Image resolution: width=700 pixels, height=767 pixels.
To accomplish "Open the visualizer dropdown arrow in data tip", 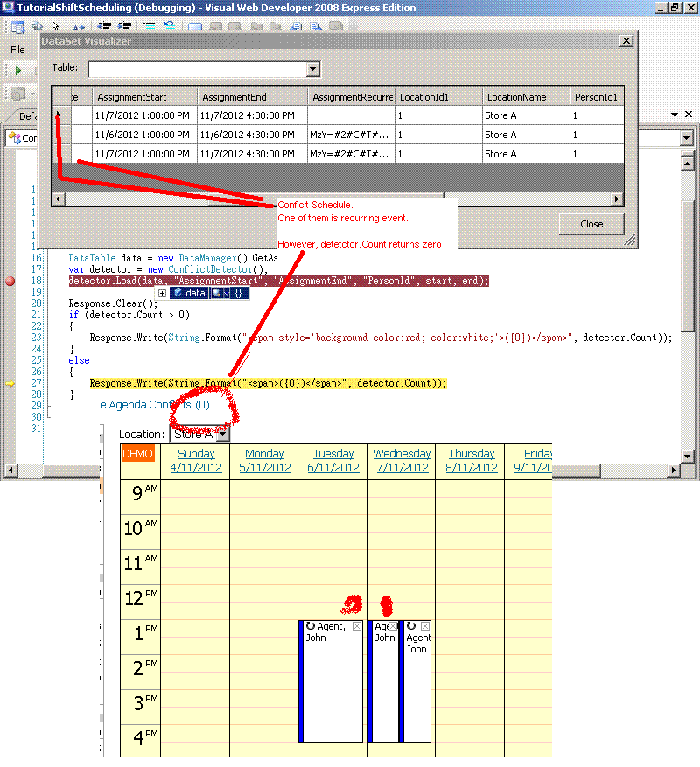I will 226,293.
